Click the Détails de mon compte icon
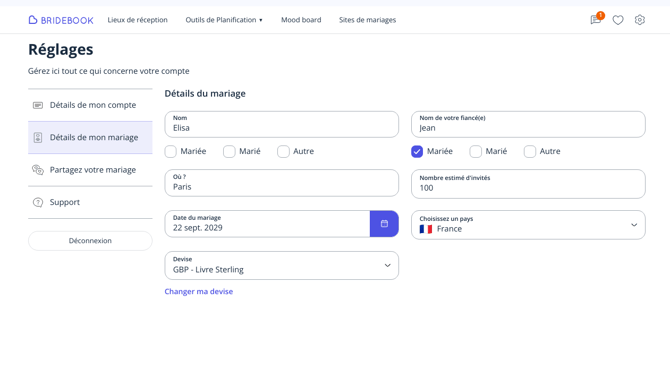 coord(38,105)
